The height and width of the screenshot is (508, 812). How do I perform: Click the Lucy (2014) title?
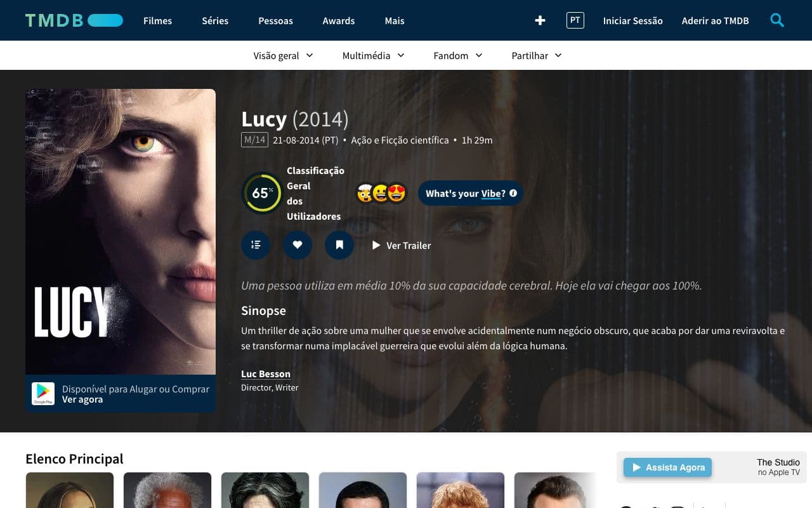tap(295, 119)
